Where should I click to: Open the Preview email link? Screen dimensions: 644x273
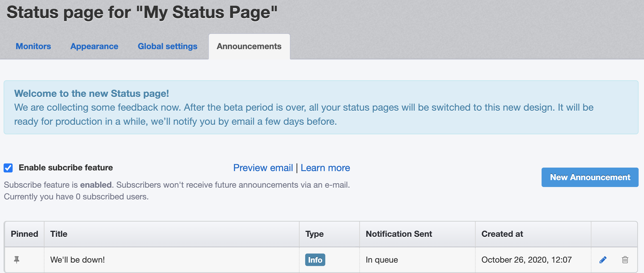(x=263, y=168)
